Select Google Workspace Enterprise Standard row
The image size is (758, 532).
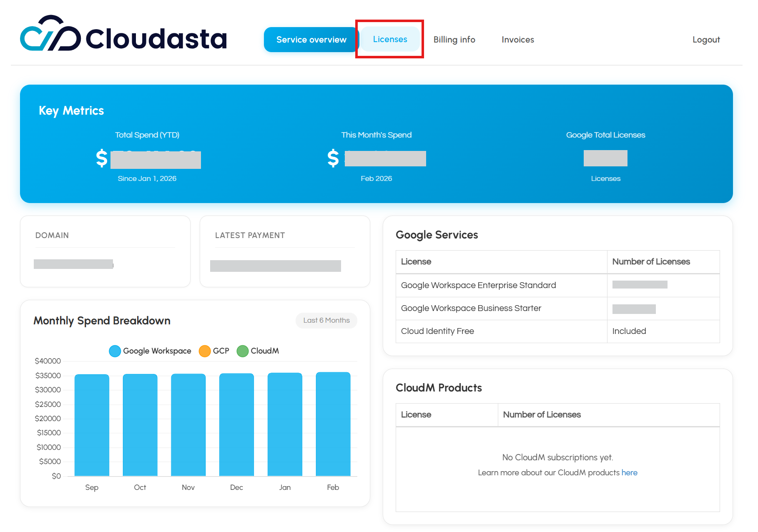click(x=478, y=285)
